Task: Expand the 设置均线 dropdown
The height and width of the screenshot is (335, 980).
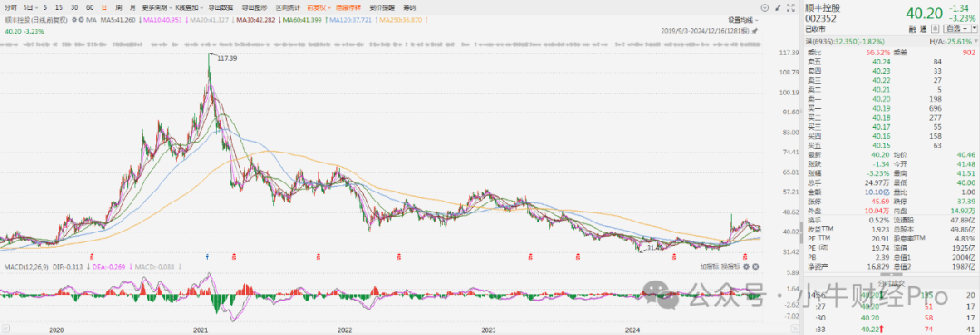Action: coord(743,20)
